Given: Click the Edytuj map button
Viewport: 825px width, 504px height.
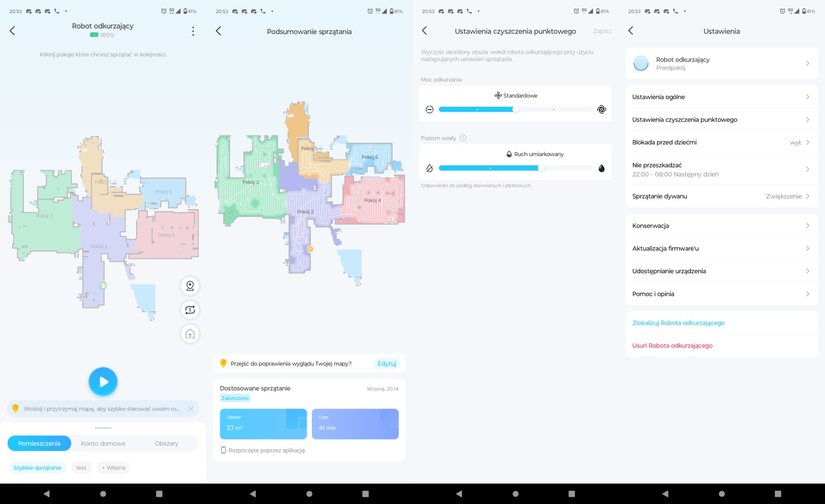Looking at the screenshot, I should [x=387, y=364].
